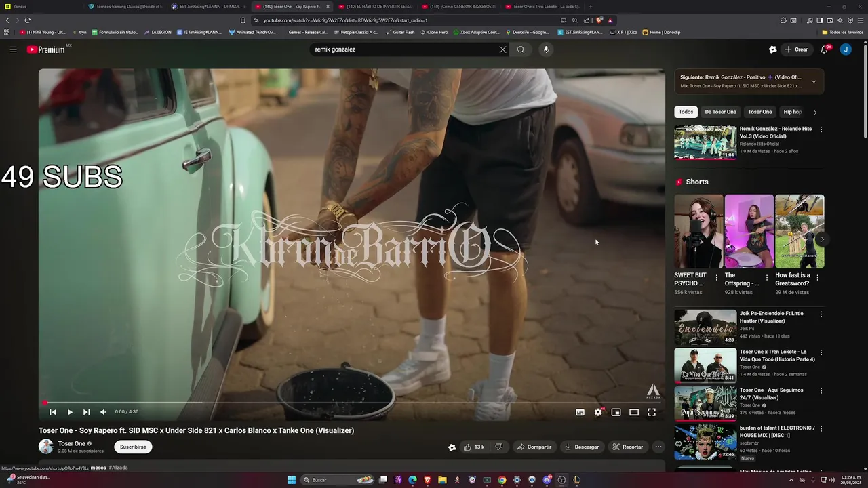
Task: Clear the search box text
Action: pyautogui.click(x=502, y=49)
